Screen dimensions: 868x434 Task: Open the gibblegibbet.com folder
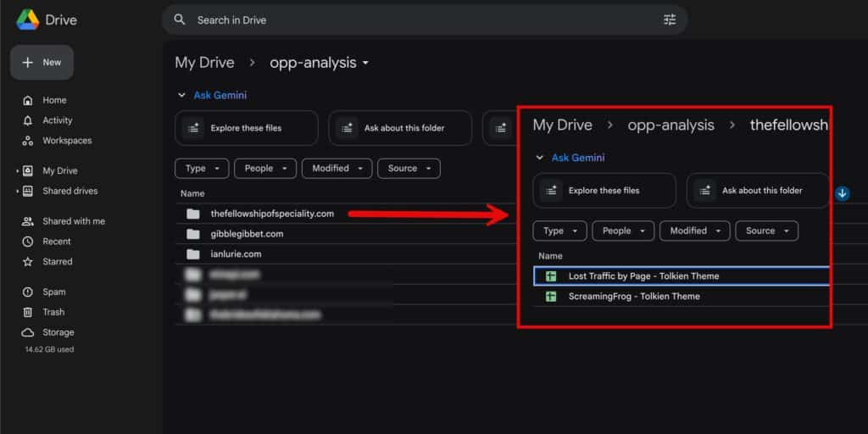tap(247, 234)
